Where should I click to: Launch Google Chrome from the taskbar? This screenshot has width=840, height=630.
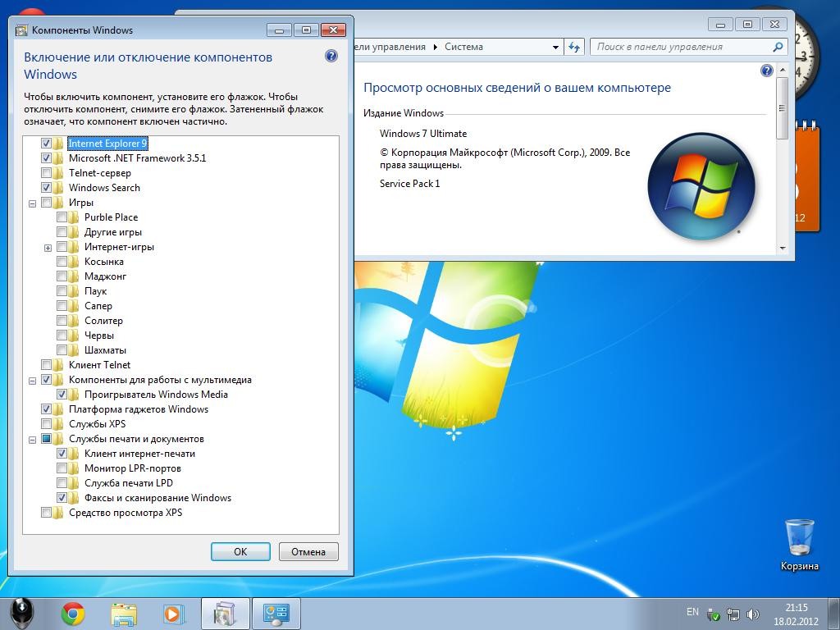(x=73, y=614)
